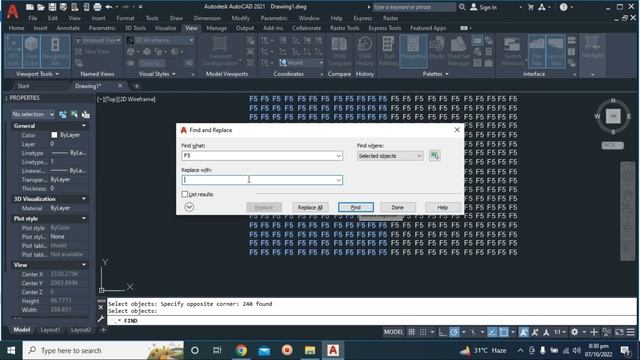Screen dimensions: 640x360
Task: Open Viewport Configuration menu
Action: pos(220,51)
